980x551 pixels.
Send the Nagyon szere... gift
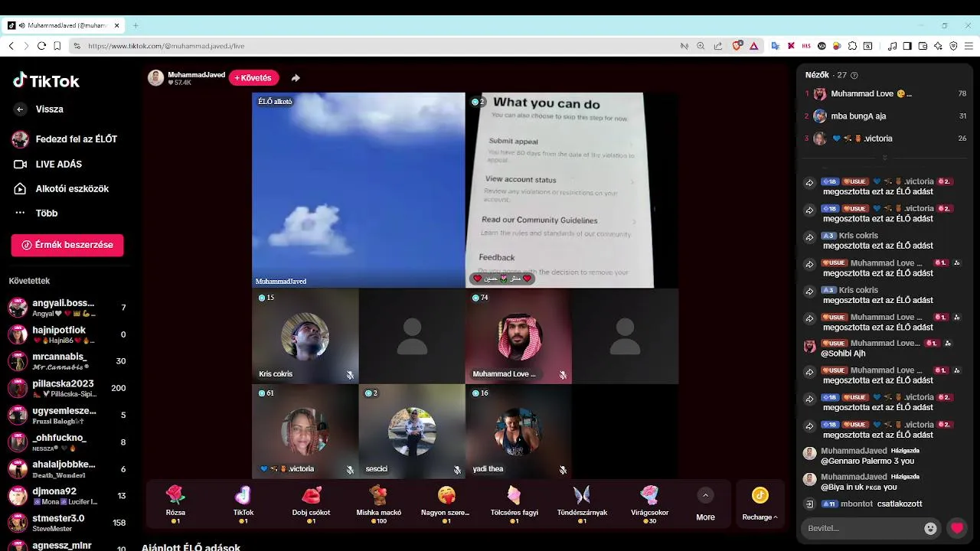tap(446, 504)
